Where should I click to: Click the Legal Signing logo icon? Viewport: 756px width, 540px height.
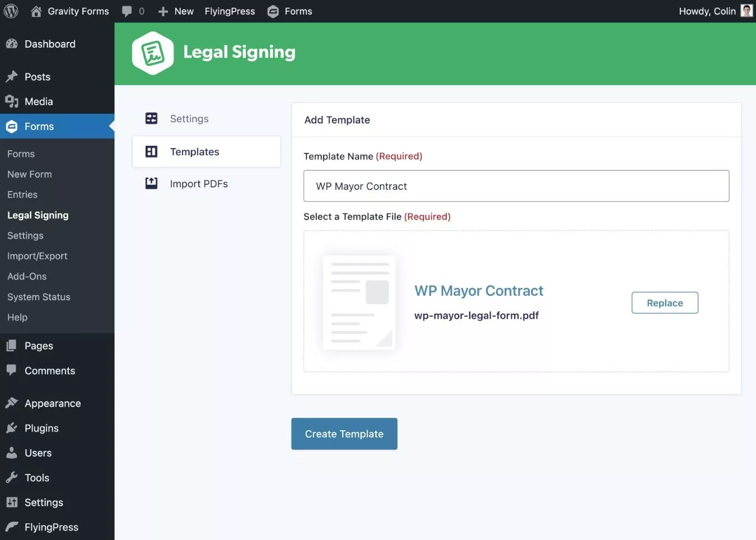coord(153,53)
